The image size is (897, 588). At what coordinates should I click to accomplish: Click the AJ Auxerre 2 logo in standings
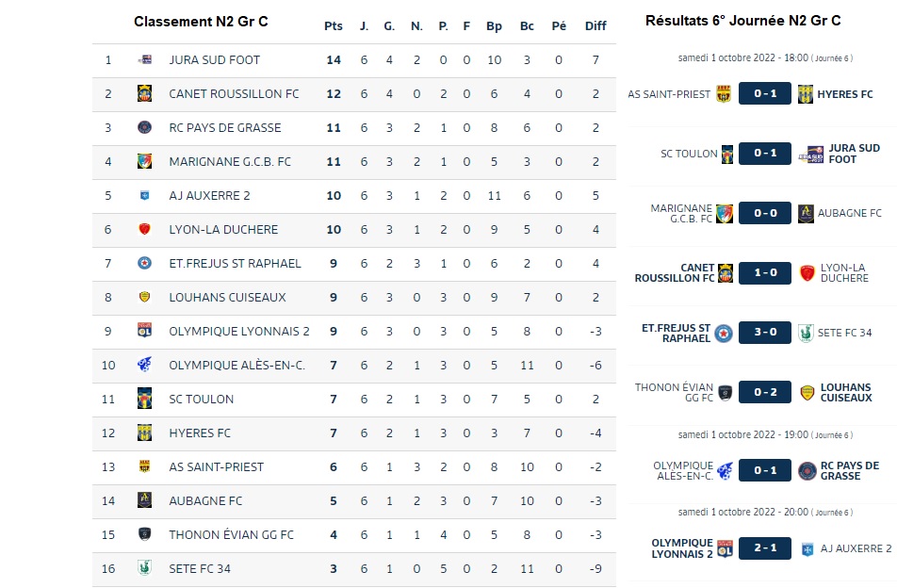(x=145, y=196)
